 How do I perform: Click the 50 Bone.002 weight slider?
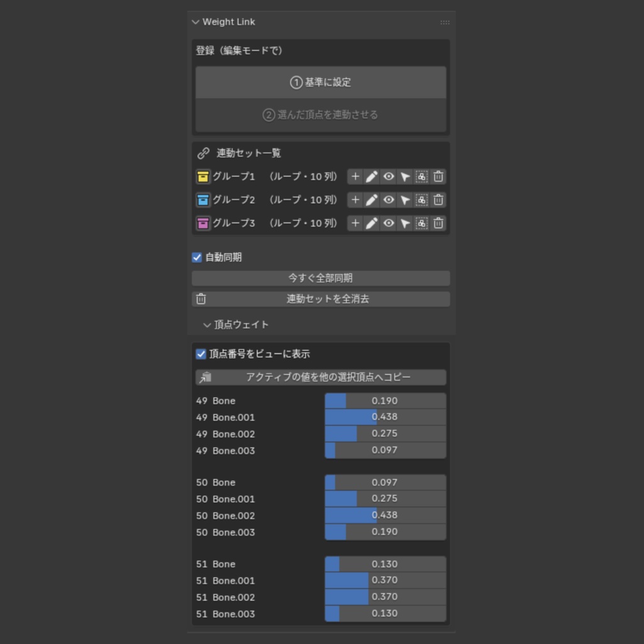tap(386, 515)
